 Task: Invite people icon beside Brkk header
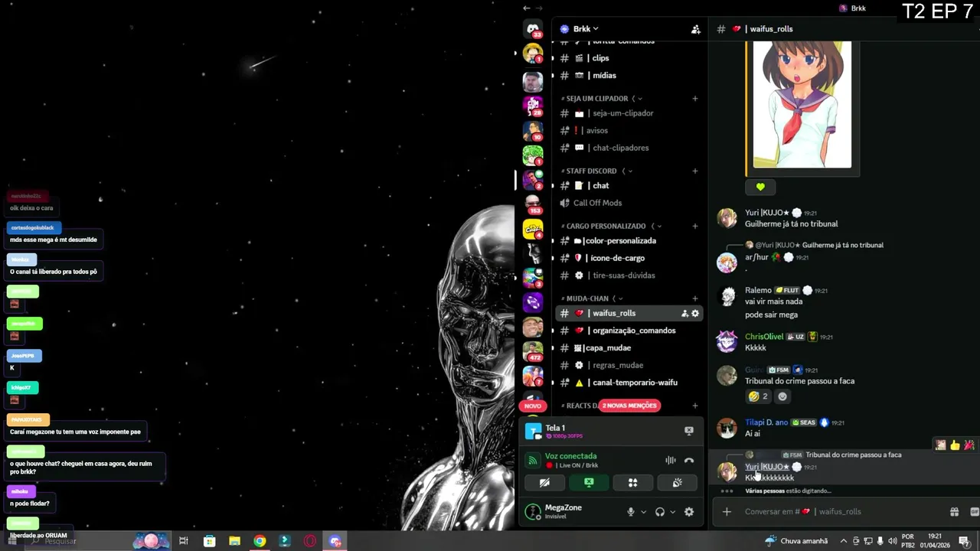695,29
